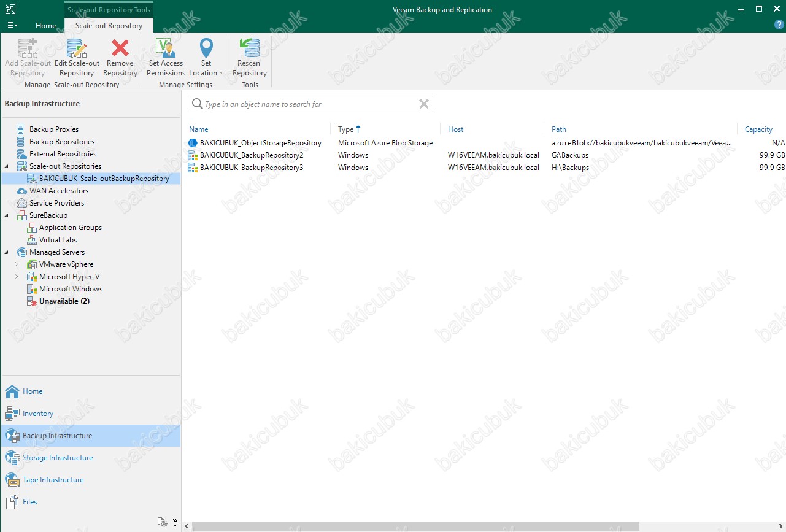Clear the search box with X

coord(424,104)
